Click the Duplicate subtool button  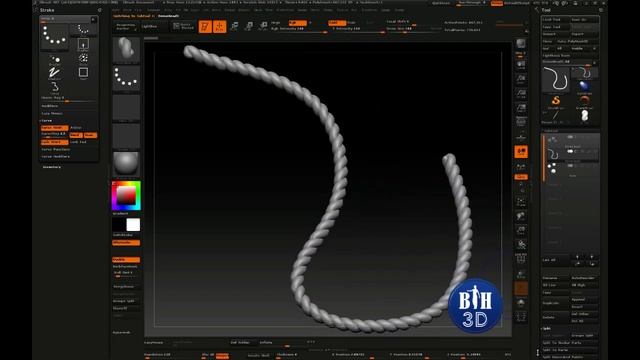pyautogui.click(x=556, y=303)
